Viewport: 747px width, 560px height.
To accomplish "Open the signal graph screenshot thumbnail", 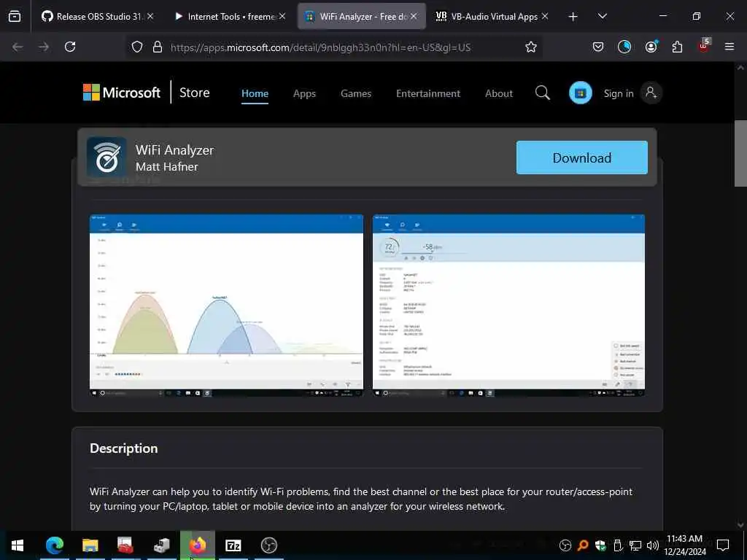I will 226,306.
